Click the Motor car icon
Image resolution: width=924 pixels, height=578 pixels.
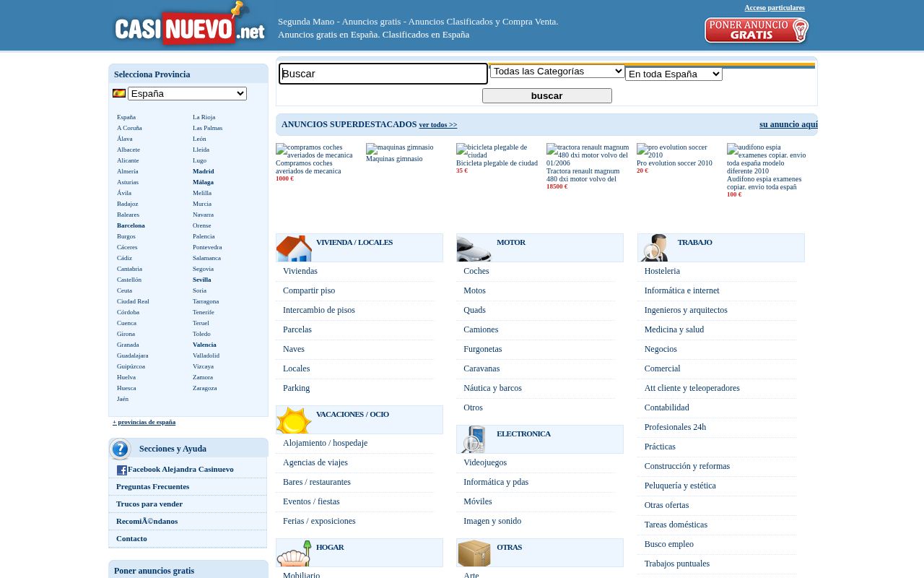click(x=474, y=249)
